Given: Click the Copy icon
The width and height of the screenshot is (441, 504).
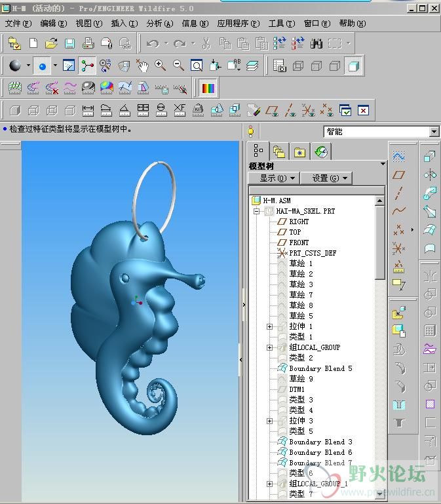Looking at the screenshot, I should click(x=225, y=43).
